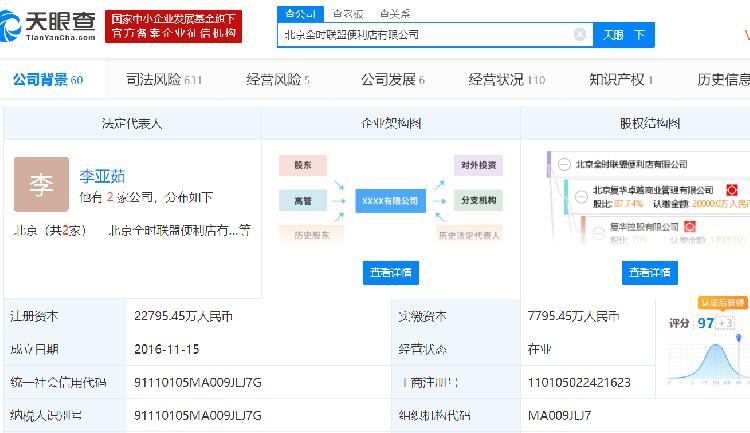Select the 高管 box in structure diagram
This screenshot has width=750, height=433.
303,200
